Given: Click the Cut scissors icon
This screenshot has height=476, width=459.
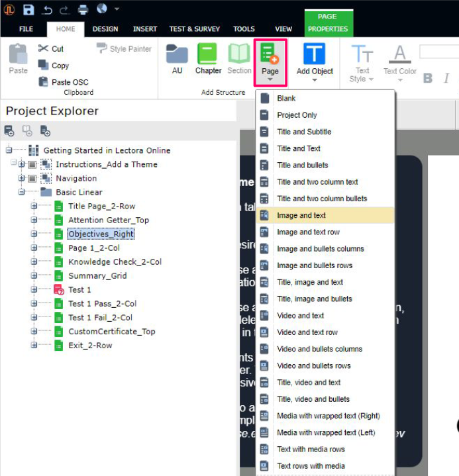Looking at the screenshot, I should coord(44,48).
